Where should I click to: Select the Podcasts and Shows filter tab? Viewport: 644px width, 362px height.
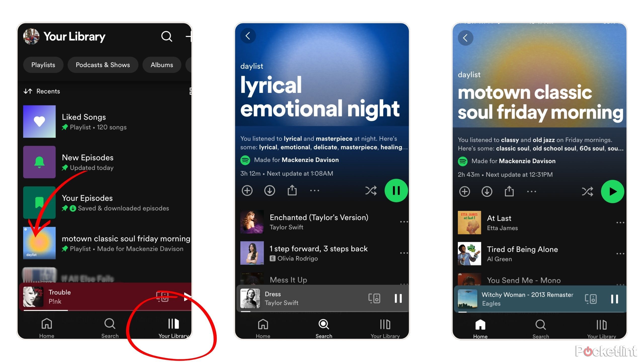[103, 65]
